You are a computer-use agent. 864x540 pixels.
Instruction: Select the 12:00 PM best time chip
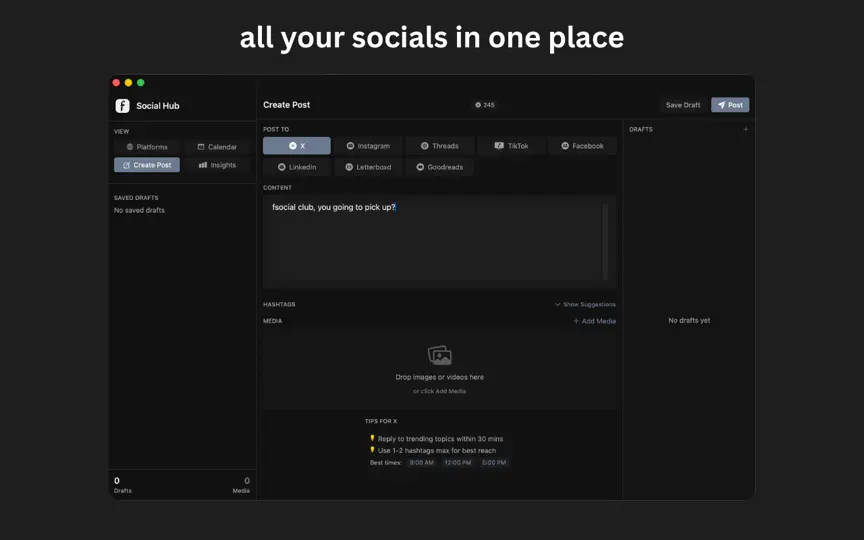pos(458,463)
